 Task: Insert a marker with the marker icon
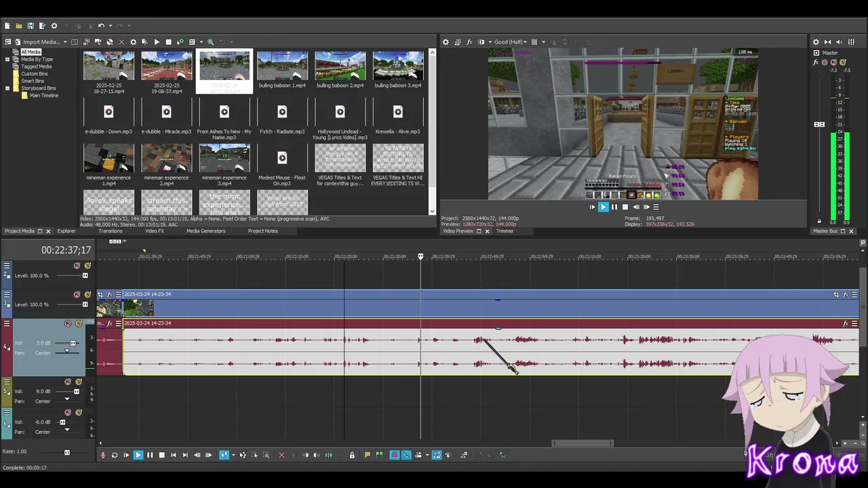pos(367,455)
